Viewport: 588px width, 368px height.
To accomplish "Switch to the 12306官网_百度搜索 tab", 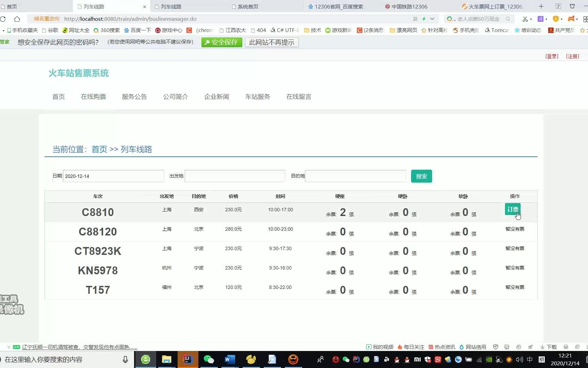I will tap(342, 6).
